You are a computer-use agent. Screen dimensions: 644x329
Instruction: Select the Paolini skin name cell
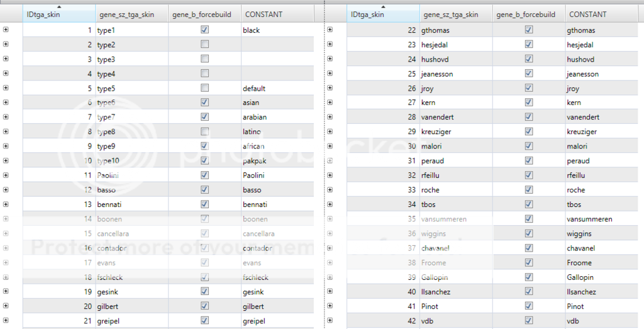pyautogui.click(x=131, y=176)
